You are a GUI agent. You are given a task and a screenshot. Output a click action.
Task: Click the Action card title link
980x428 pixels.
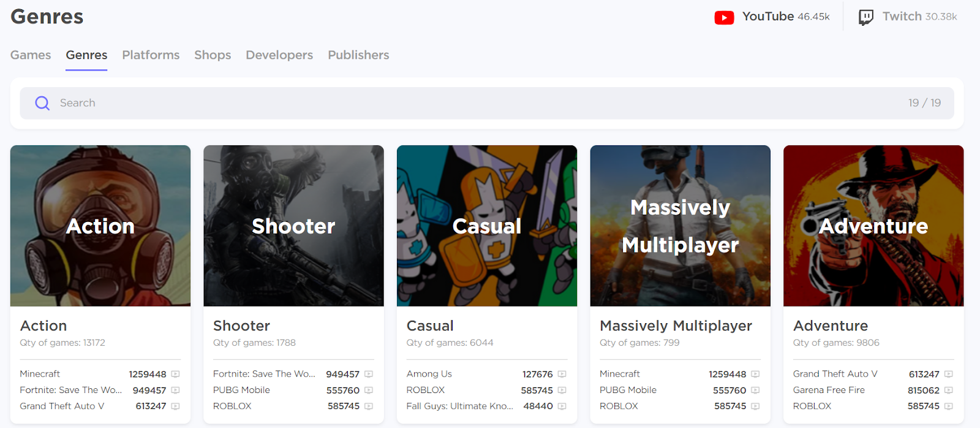click(43, 326)
